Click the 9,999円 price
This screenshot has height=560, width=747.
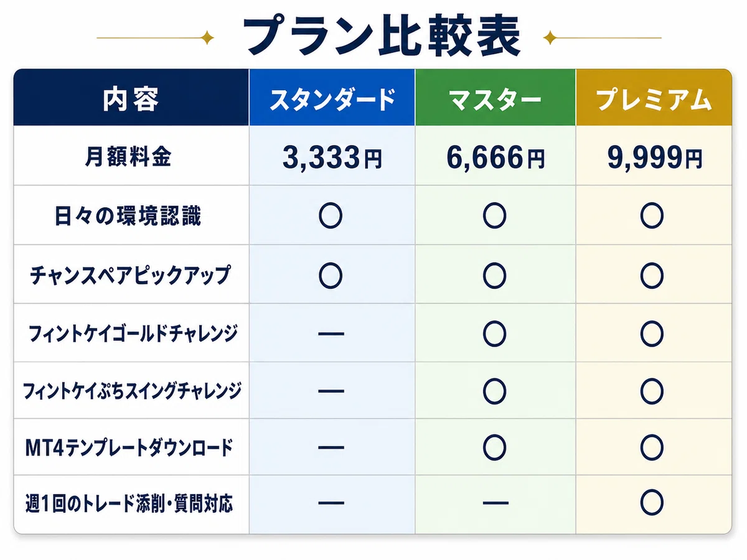(655, 158)
